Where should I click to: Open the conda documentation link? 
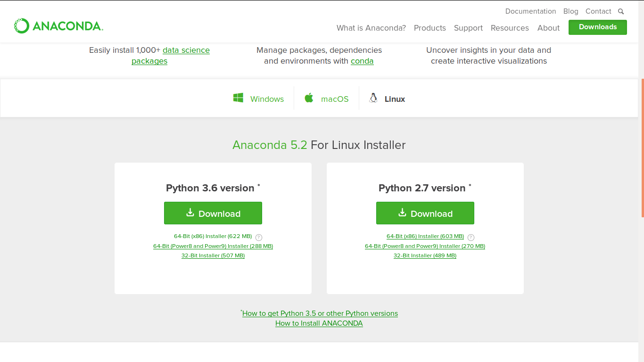coord(362,61)
